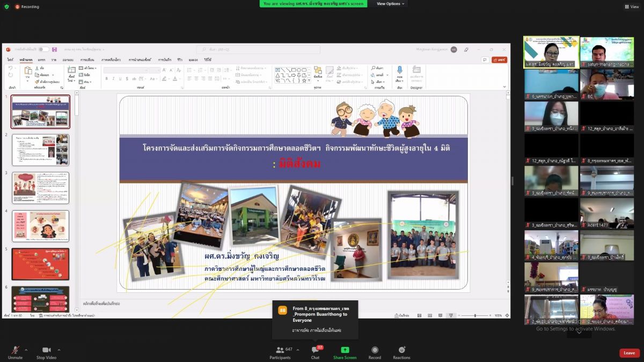
Task: Toggle the AutoSave switch in PowerPoint
Action: point(43,49)
